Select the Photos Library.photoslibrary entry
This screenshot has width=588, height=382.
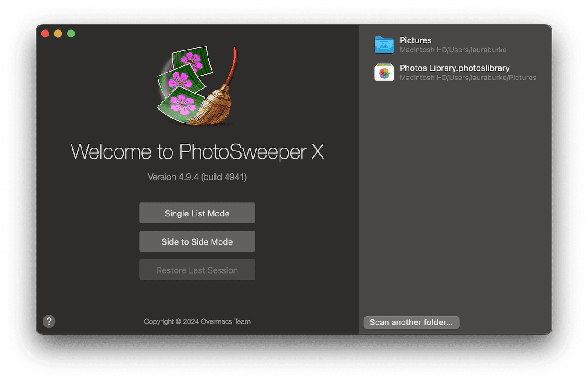[x=454, y=72]
